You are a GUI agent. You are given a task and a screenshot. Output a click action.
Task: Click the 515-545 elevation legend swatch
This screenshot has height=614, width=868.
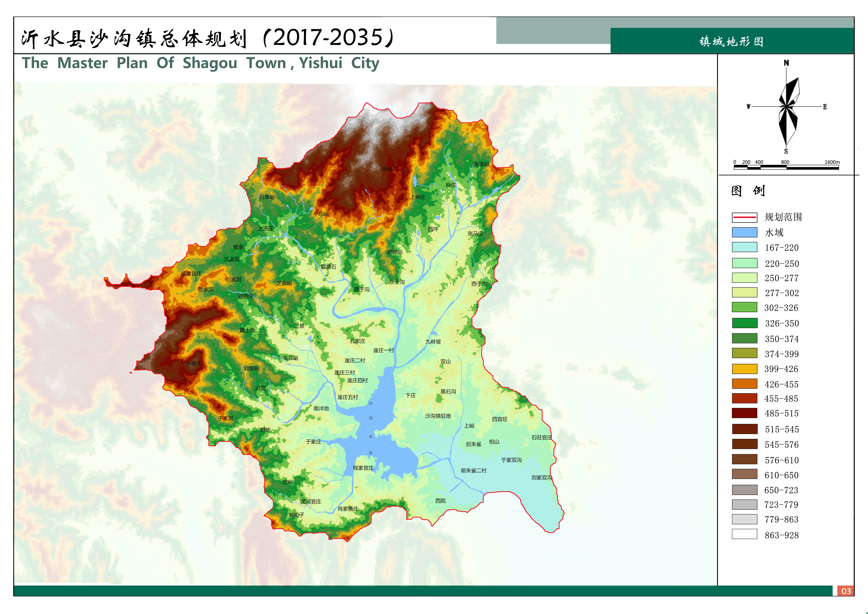pos(745,429)
